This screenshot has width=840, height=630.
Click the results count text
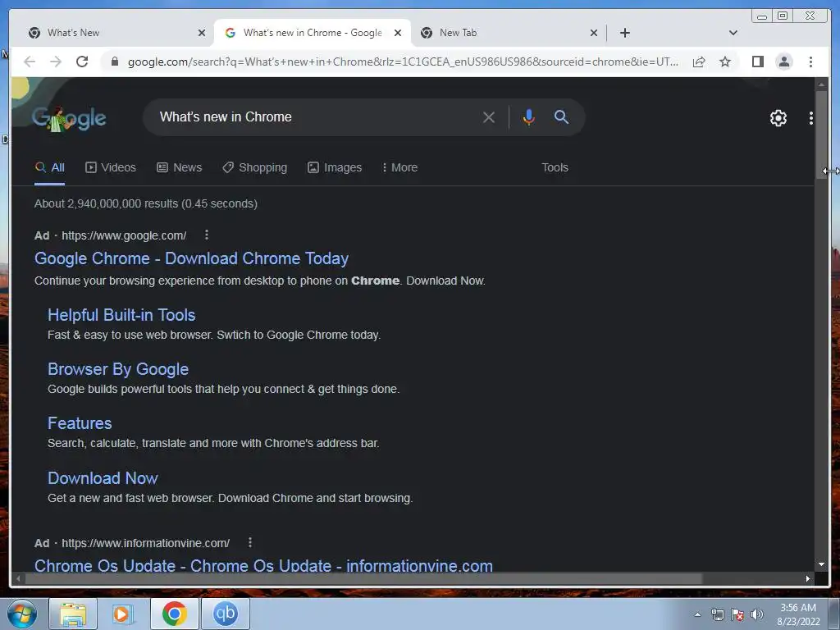click(146, 203)
